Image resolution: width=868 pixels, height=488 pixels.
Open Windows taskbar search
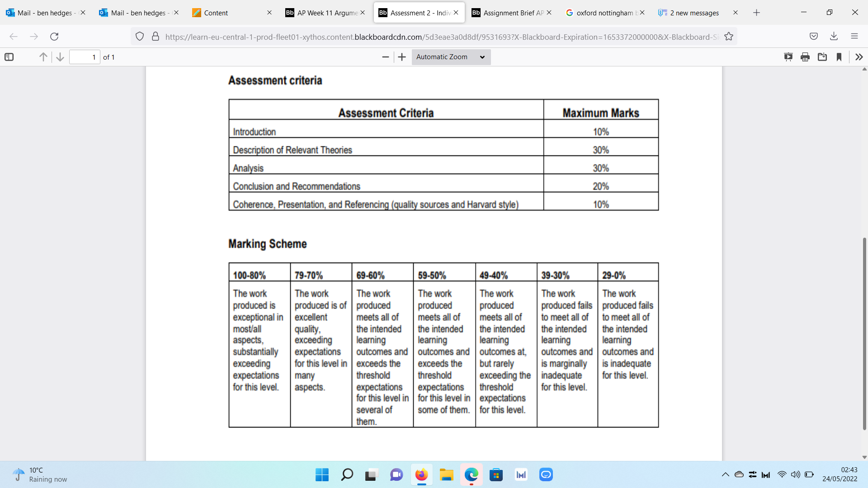coord(347,474)
